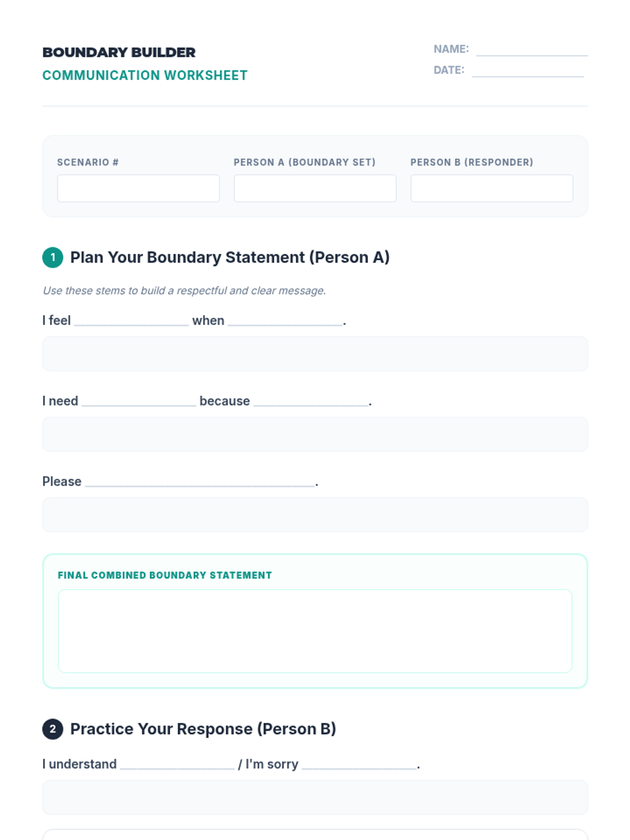Click the "Boundary Builder" title
Image resolution: width=630 pixels, height=840 pixels.
point(119,52)
